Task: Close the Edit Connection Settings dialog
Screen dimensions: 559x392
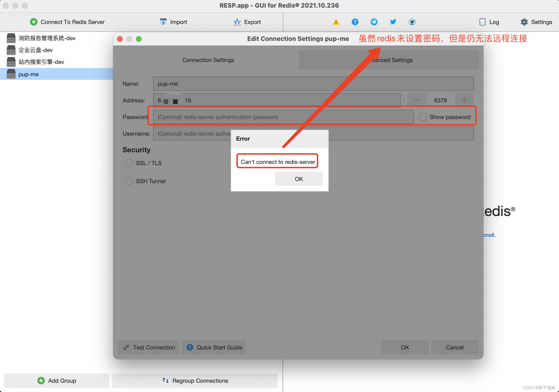Action: pos(120,39)
